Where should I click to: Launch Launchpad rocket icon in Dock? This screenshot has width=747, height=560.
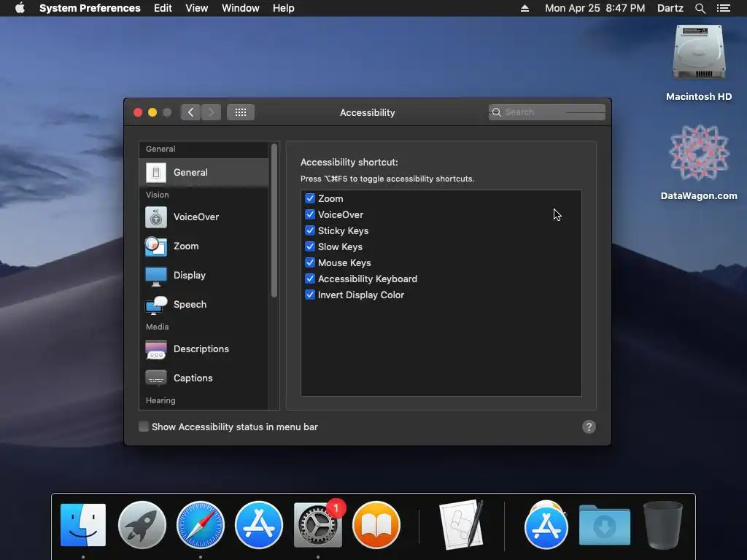142,525
